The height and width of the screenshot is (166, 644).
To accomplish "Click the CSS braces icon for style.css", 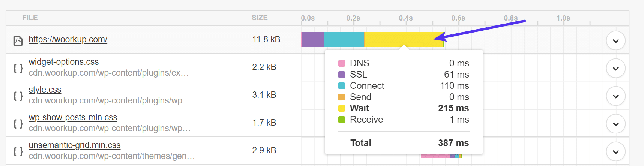I will tap(18, 96).
